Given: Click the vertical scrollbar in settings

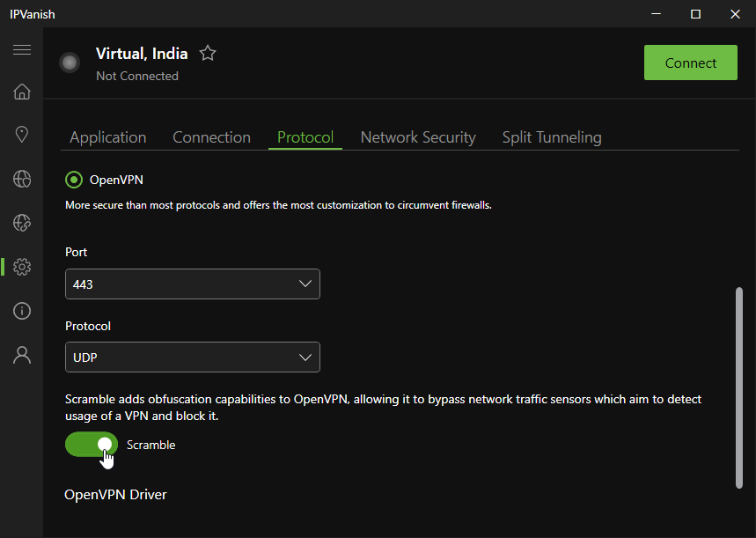Looking at the screenshot, I should point(739,388).
